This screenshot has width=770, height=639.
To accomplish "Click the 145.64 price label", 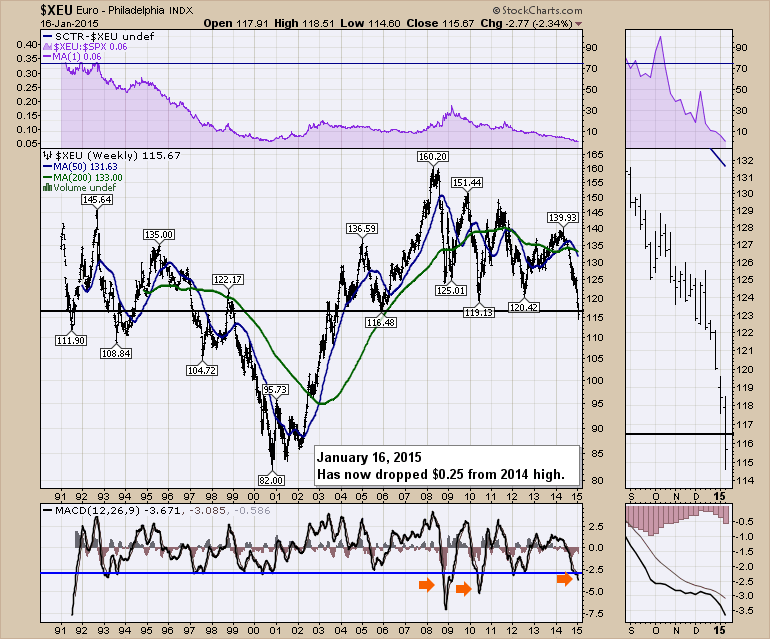I will point(97,199).
